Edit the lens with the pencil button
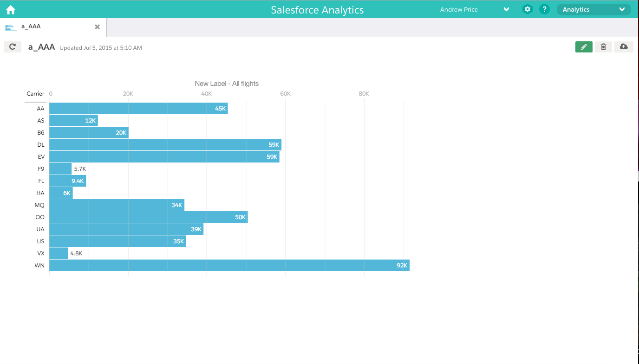 coord(584,46)
